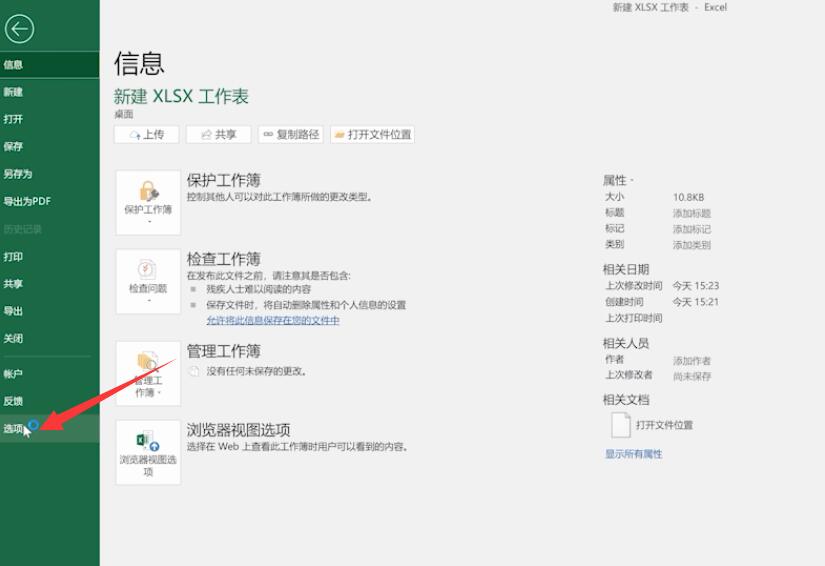
Task: Click the document icon next to 打开文件位置
Action: point(620,425)
